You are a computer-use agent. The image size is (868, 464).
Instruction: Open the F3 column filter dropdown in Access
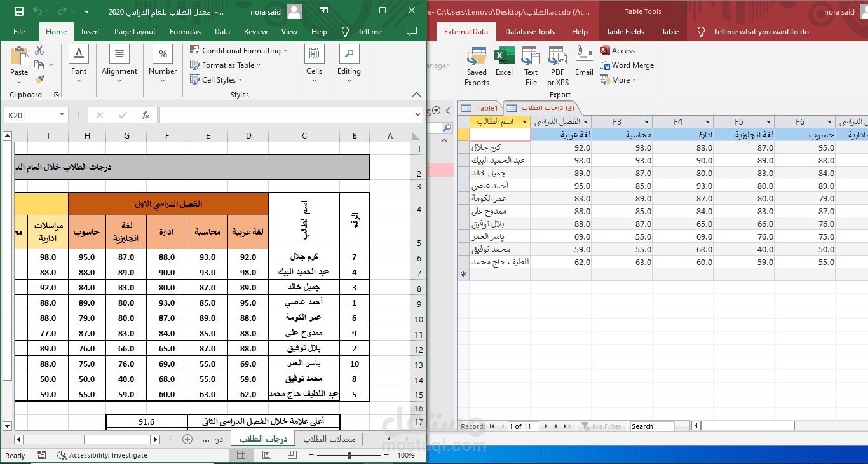click(647, 122)
